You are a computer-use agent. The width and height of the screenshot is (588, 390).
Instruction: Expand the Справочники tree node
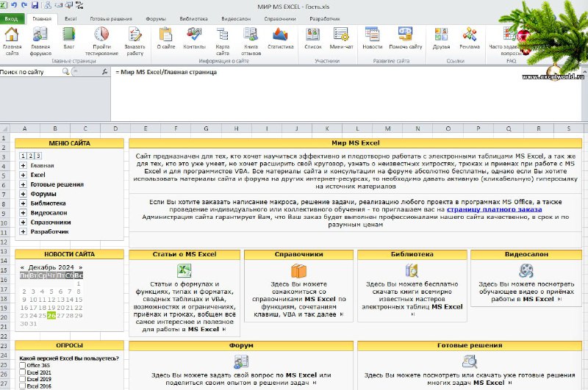point(24,222)
